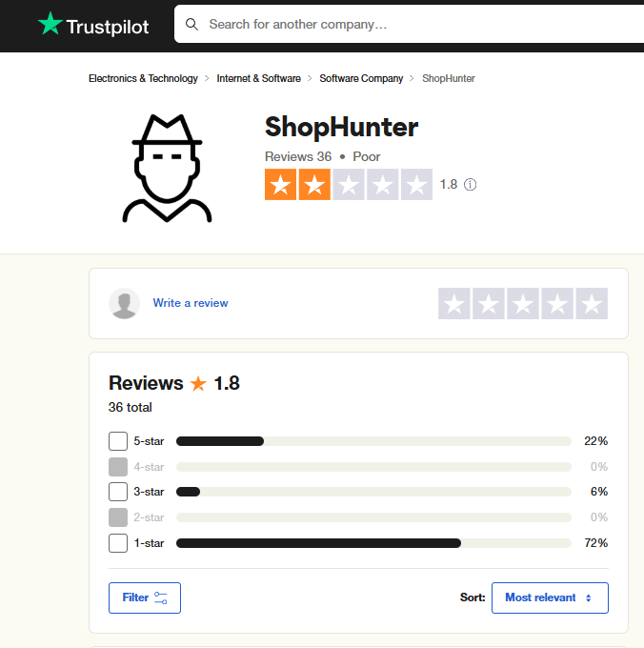Click the ShopHunter company logo image

point(167,169)
